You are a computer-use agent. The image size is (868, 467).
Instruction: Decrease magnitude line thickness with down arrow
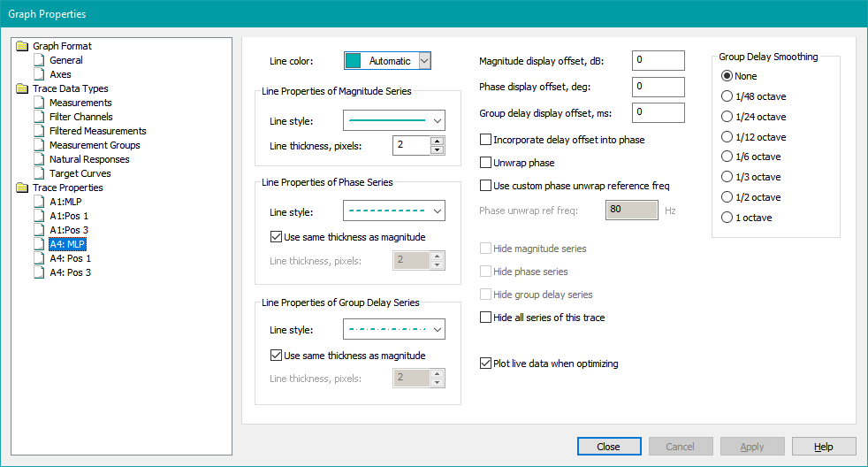tap(438, 150)
